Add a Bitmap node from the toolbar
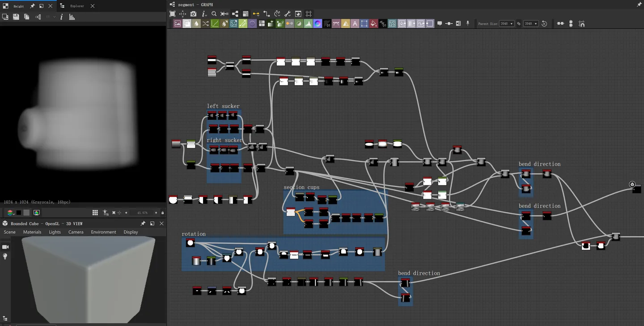 178,24
